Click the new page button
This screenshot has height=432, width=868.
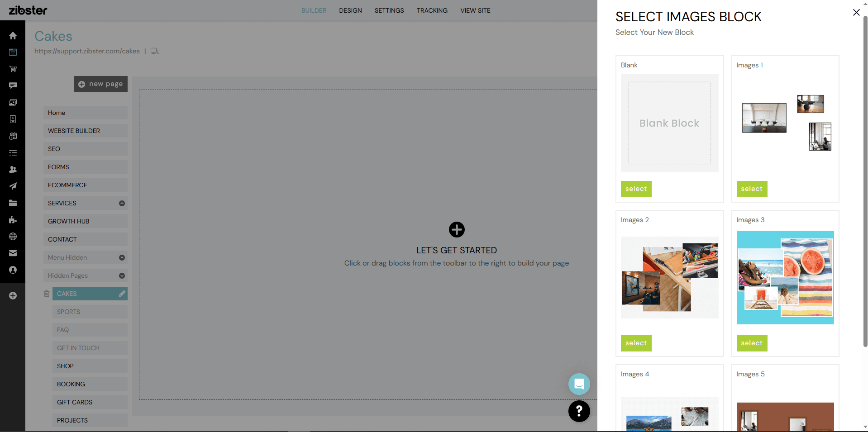click(100, 84)
